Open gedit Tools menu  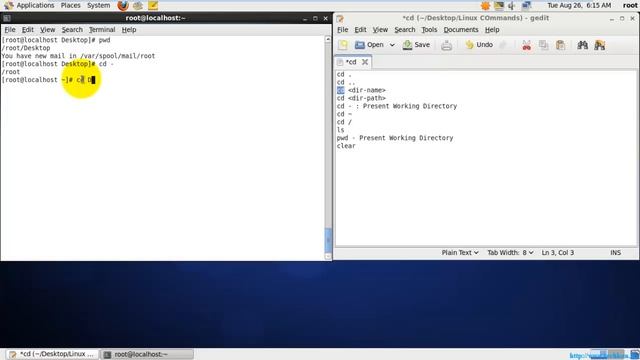pyautogui.click(x=429, y=30)
